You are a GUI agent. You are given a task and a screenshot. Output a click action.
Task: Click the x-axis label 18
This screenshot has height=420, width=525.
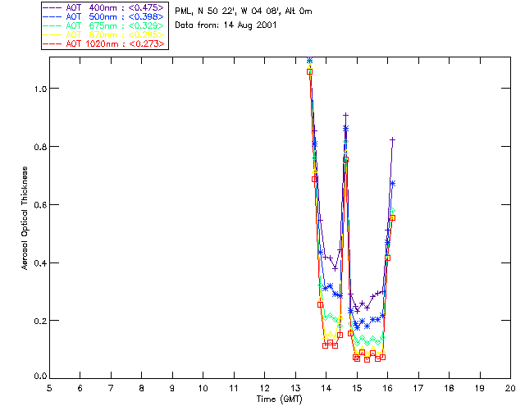[450, 388]
